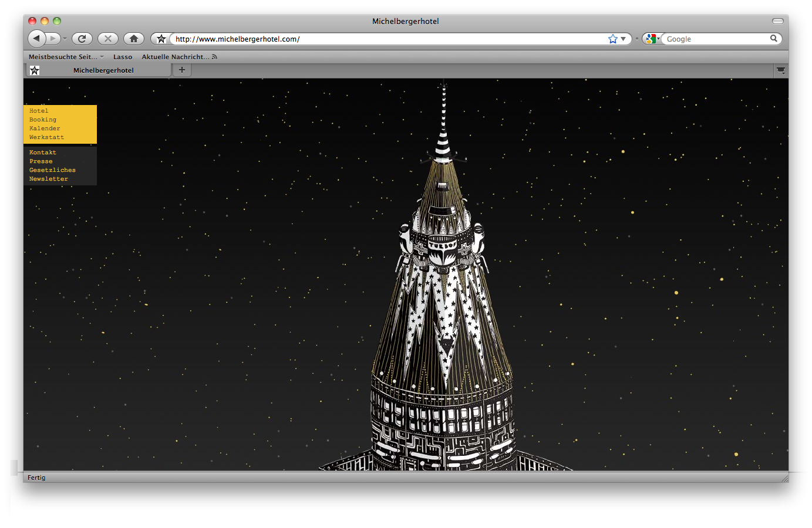Image resolution: width=812 pixels, height=528 pixels.
Task: Bookmark this page with the star icon
Action: [612, 39]
